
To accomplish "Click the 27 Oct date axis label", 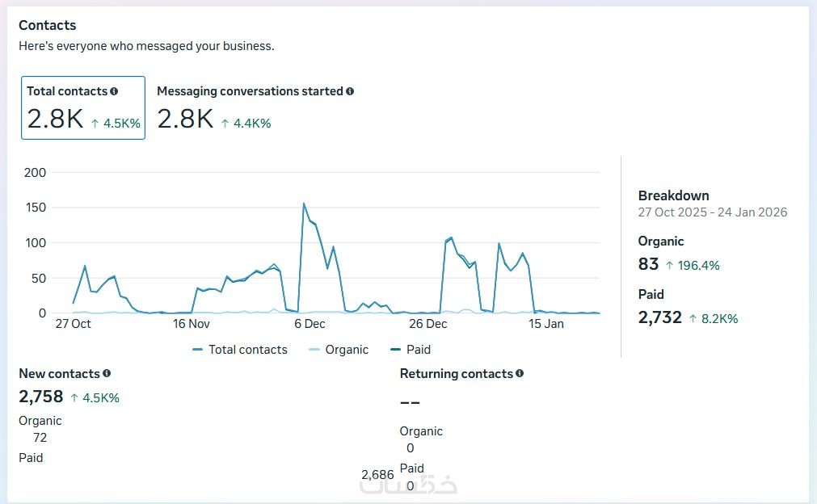I will point(73,324).
